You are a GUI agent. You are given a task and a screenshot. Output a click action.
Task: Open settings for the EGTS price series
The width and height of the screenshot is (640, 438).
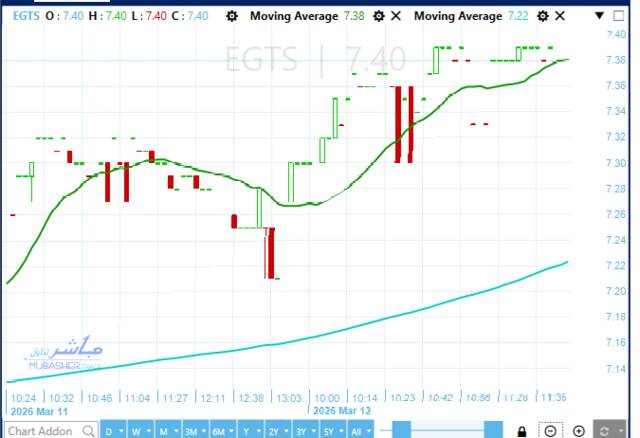click(232, 16)
